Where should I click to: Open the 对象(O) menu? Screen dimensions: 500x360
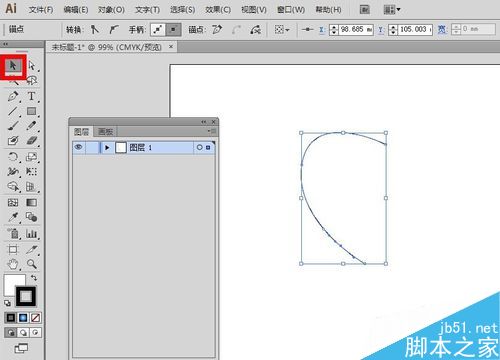click(x=111, y=10)
